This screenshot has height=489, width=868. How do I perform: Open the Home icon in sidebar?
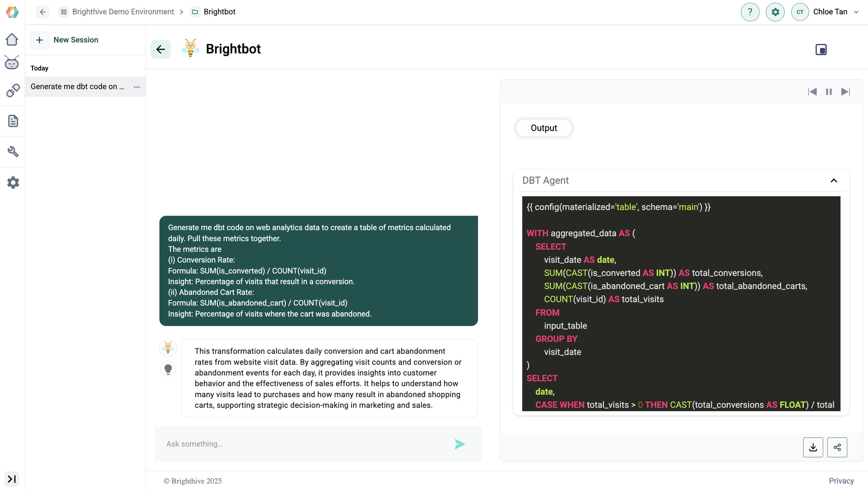point(12,40)
